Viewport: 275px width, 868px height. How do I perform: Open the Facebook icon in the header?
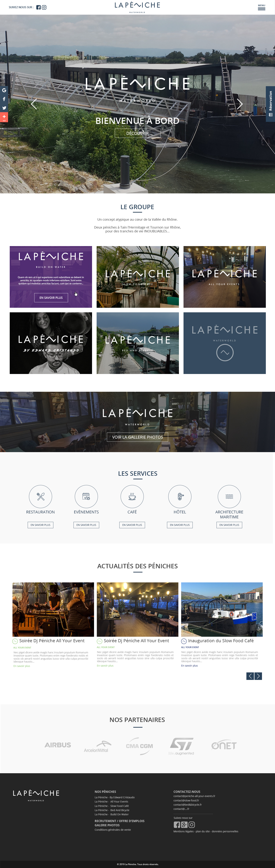pos(38,8)
